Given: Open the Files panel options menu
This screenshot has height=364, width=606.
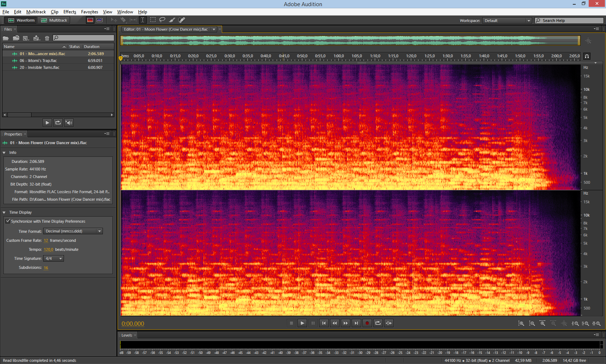Looking at the screenshot, I should (107, 29).
